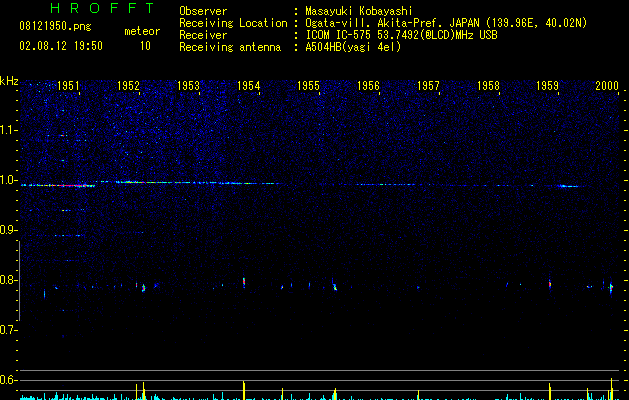
Task: Click the meteor echo burst below 1954
Action: tap(244, 282)
